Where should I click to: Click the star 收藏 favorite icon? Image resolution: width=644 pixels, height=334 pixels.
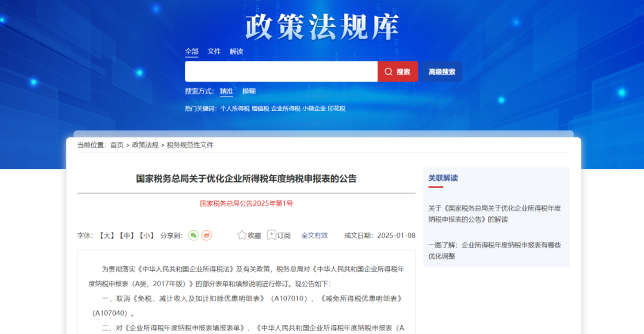[242, 235]
